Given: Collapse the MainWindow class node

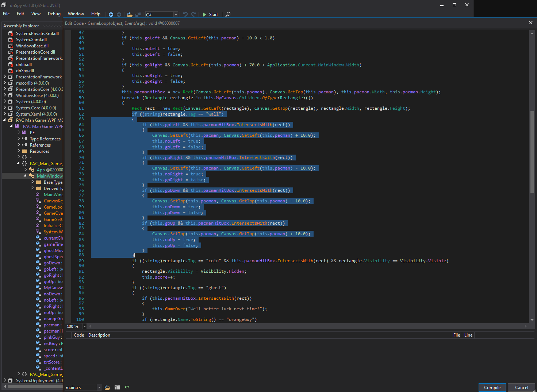Looking at the screenshot, I should pos(25,176).
